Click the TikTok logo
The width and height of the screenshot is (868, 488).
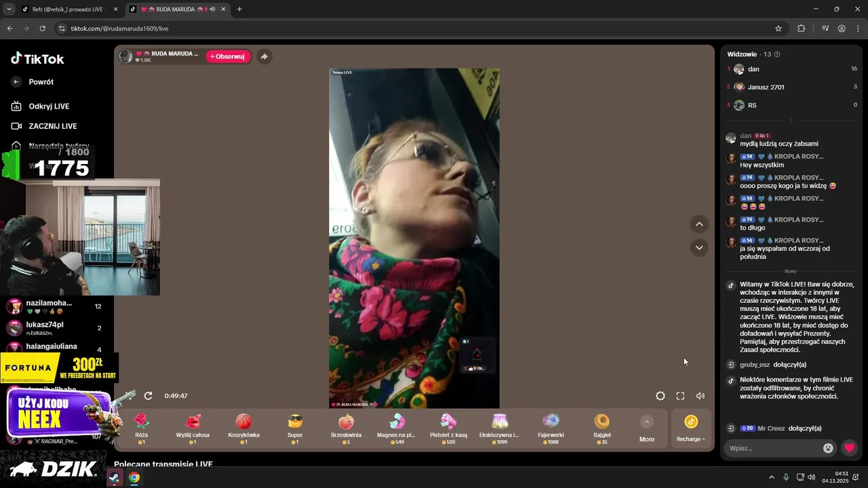pos(37,59)
